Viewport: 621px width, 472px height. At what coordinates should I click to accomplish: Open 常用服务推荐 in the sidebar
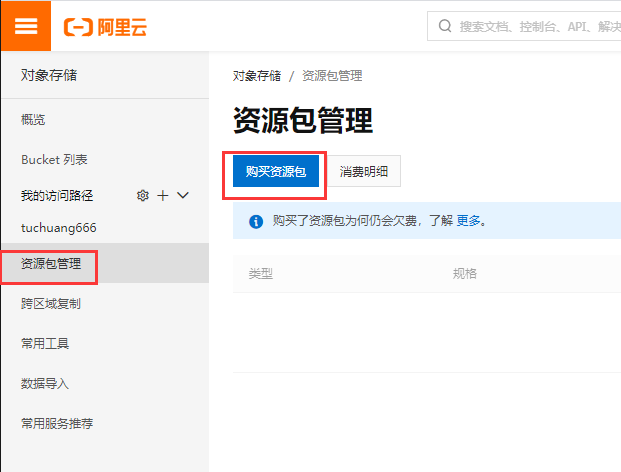57,423
